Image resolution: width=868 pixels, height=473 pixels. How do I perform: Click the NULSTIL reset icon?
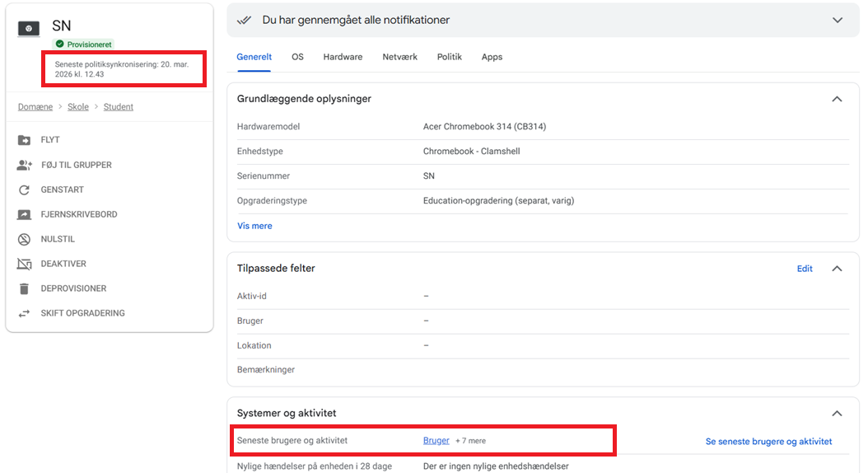(x=24, y=239)
